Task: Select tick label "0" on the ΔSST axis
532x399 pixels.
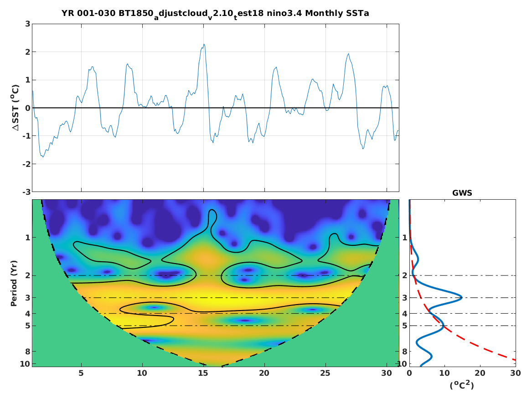Action: [x=27, y=108]
